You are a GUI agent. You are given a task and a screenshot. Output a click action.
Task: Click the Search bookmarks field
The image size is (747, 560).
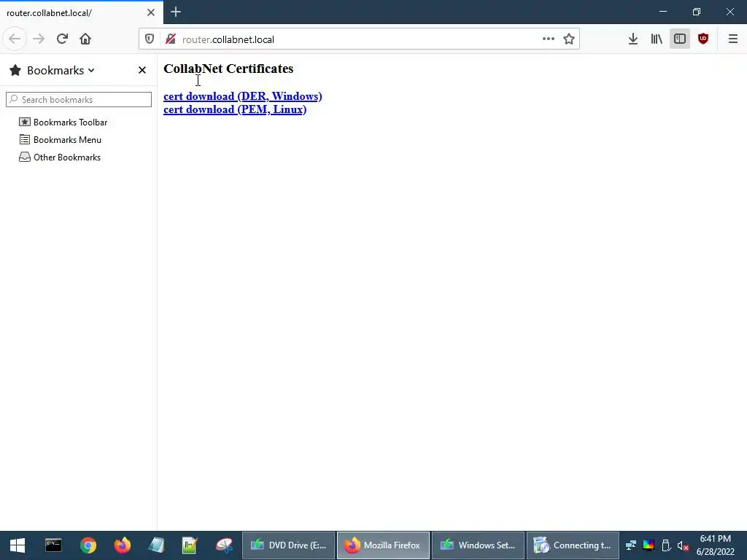pos(79,99)
